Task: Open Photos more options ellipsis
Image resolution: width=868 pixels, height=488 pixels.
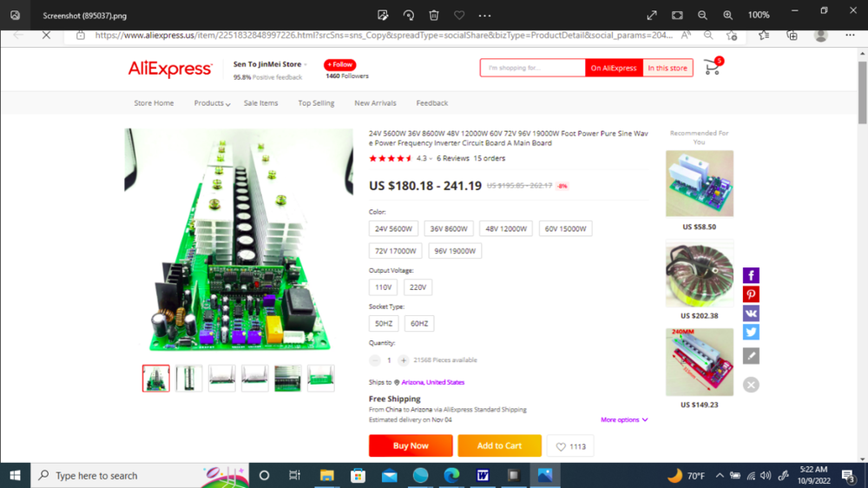Action: [485, 16]
